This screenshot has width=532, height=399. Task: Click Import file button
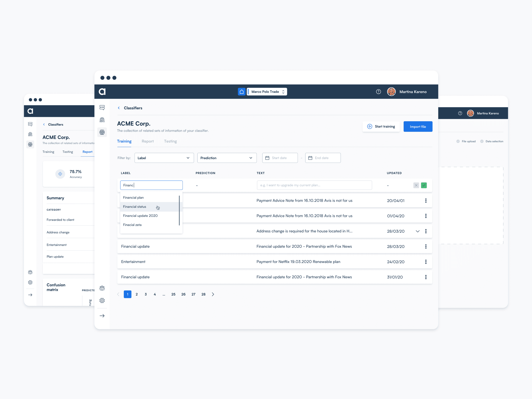pyautogui.click(x=418, y=126)
